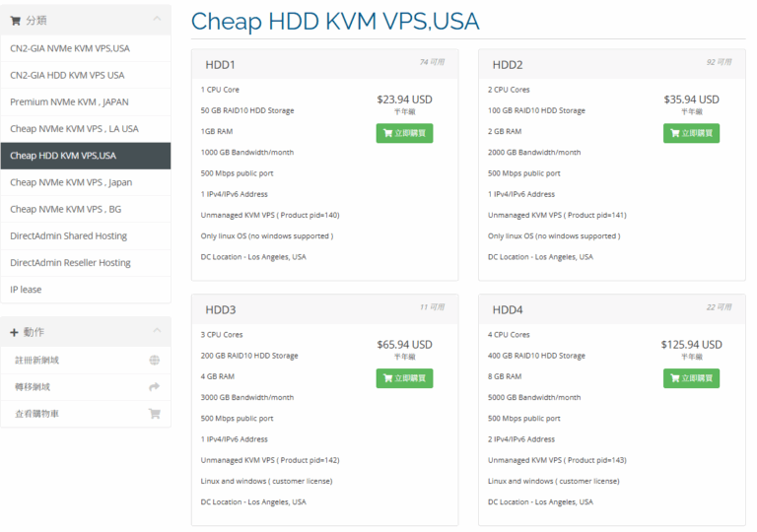Open DirectAdmin Shared Hosting category
757x532 pixels.
(86, 236)
